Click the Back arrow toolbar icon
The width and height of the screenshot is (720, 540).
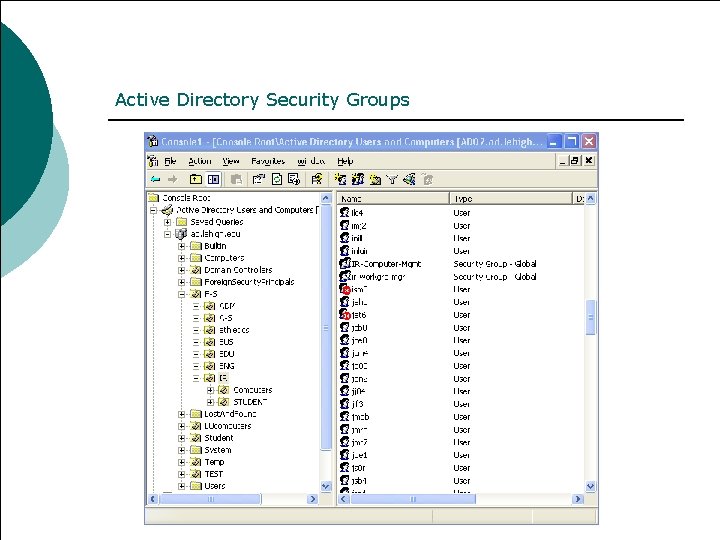click(156, 180)
